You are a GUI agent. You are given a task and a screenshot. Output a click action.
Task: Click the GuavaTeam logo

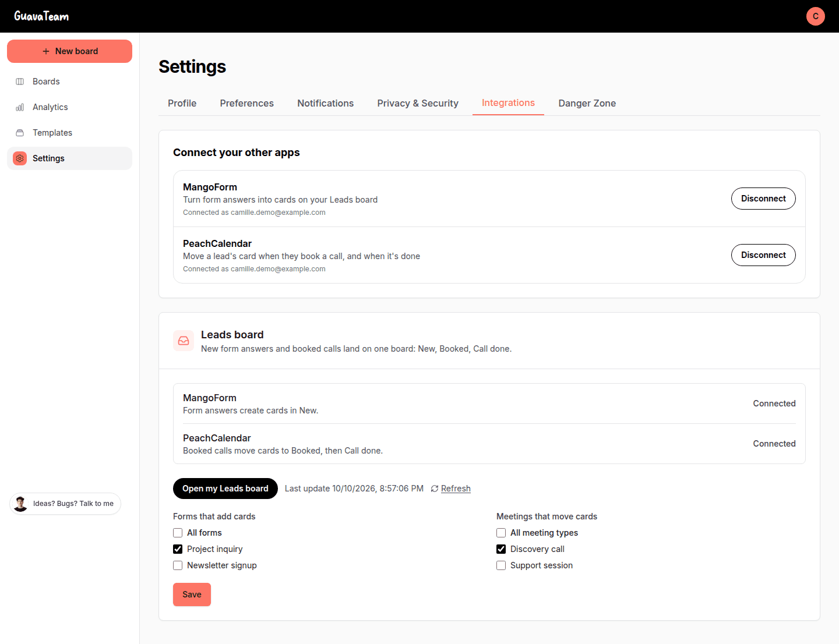point(41,16)
